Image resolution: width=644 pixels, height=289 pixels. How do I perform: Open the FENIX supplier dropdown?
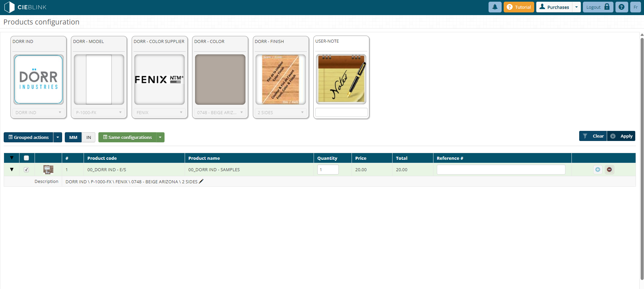click(x=159, y=112)
